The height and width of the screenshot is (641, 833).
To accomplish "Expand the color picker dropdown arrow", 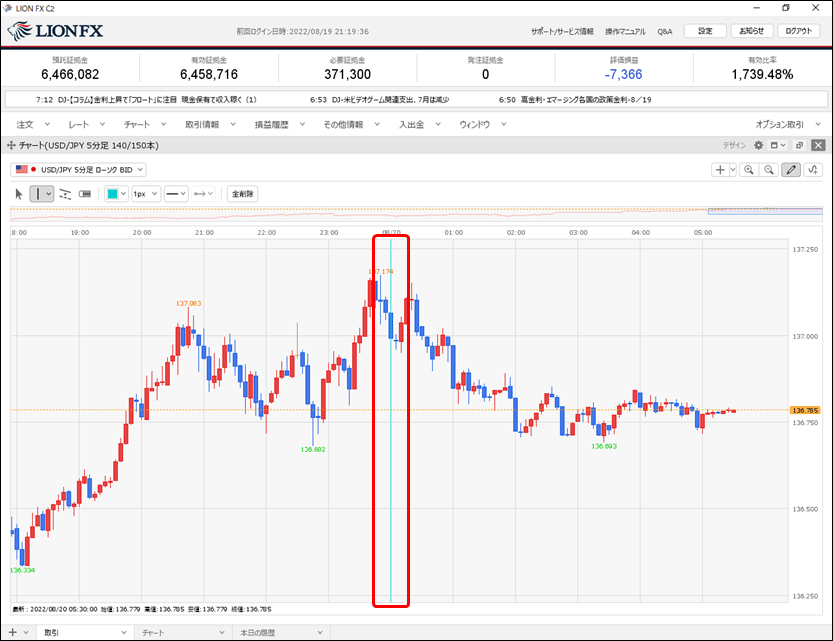I will 123,194.
